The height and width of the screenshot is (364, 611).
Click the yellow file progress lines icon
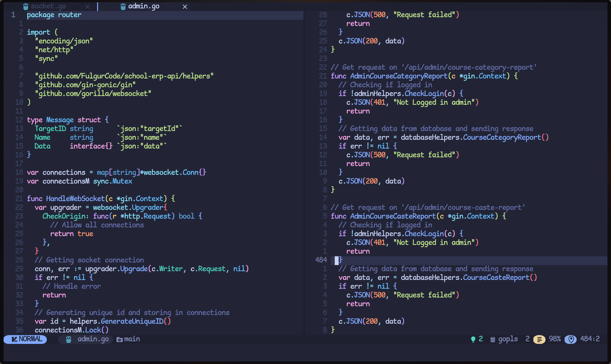coord(539,339)
